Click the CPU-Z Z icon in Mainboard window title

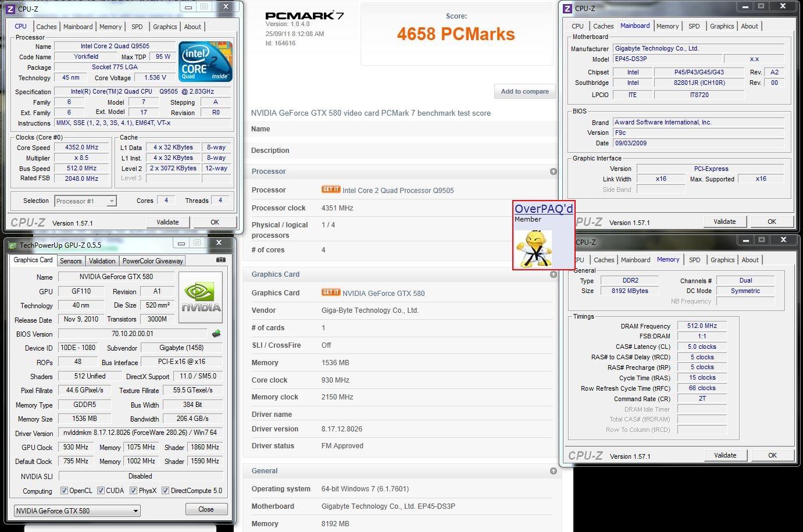coord(568,8)
